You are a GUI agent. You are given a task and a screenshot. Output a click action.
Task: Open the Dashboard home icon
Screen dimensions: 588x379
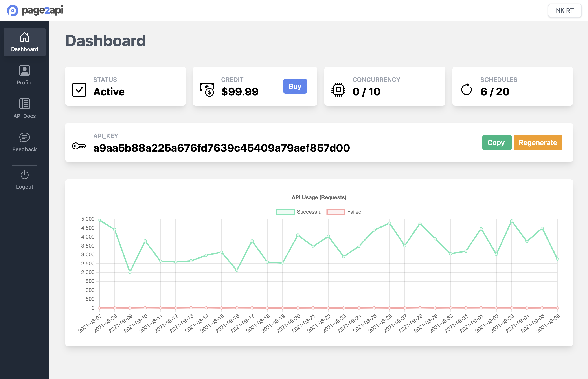pyautogui.click(x=24, y=37)
